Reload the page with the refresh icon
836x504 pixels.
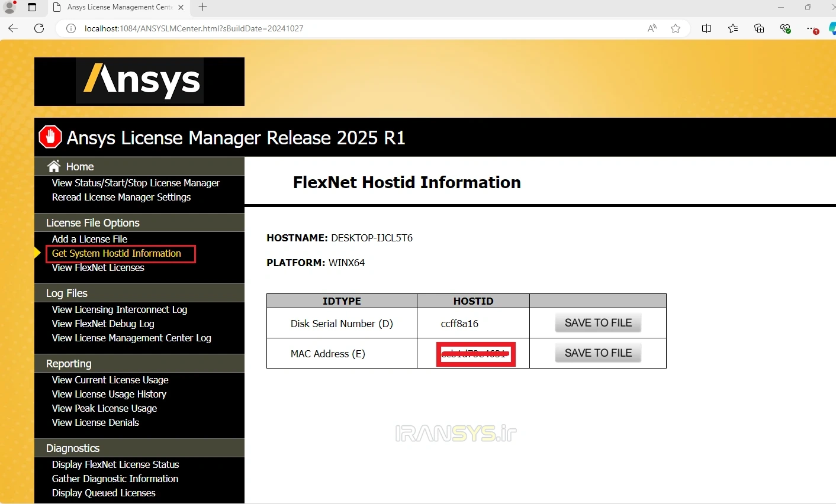coord(39,28)
